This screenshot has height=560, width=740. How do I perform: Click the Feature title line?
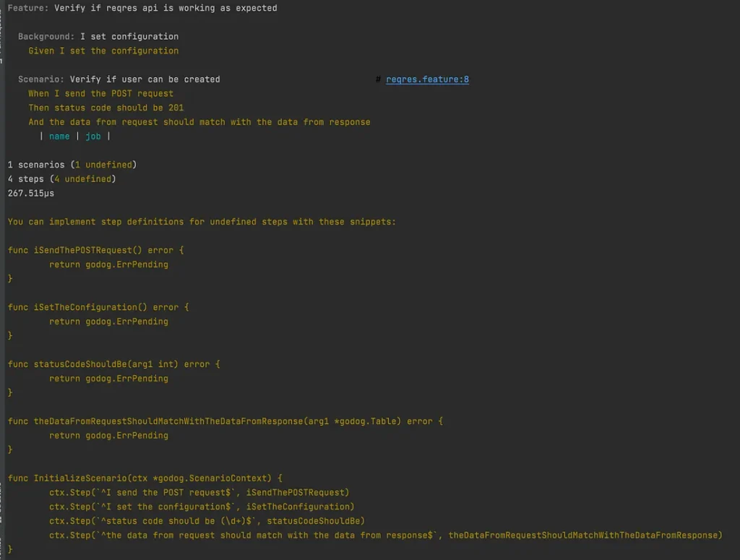pos(142,9)
